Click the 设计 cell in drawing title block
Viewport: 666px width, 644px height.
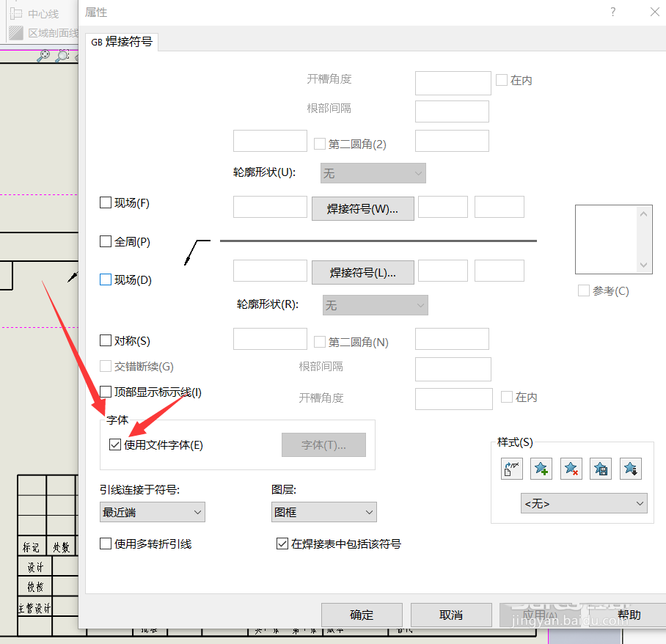click(35, 567)
